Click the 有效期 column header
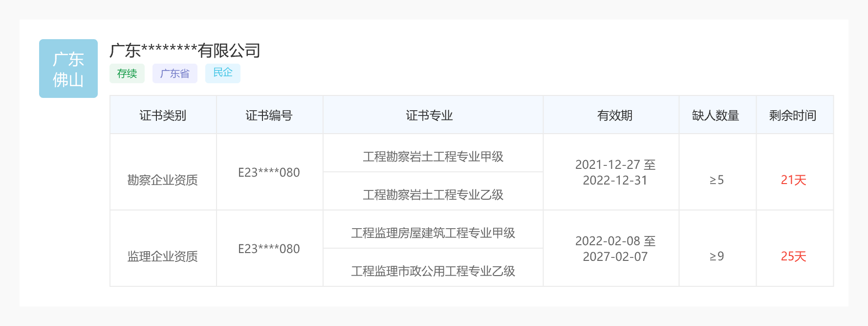 614,116
